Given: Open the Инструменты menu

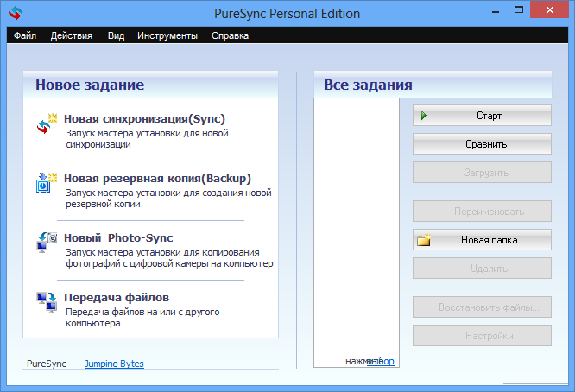Looking at the screenshot, I should (x=167, y=35).
